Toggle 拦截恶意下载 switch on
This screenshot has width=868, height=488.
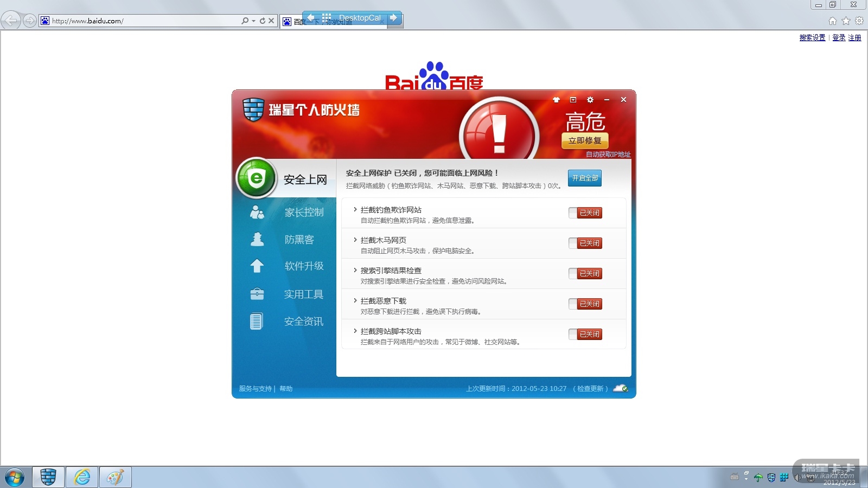click(x=585, y=304)
